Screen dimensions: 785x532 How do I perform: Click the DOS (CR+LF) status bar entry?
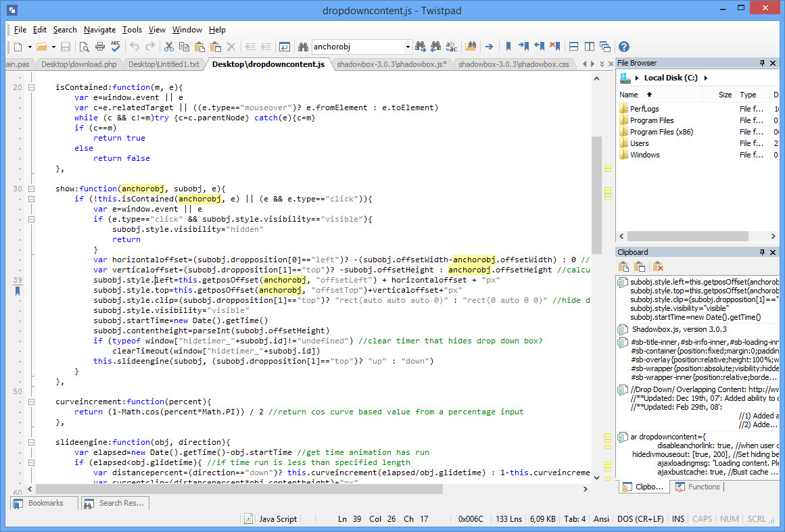tap(640, 519)
